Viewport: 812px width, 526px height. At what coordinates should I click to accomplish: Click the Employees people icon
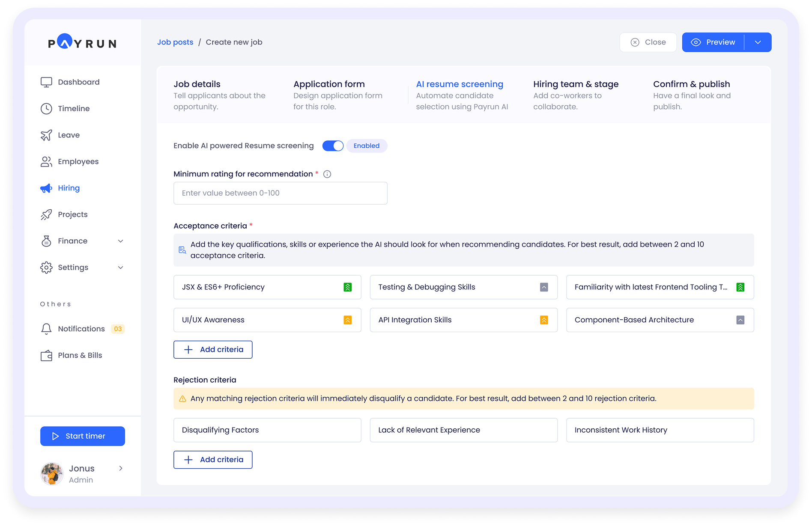[46, 162]
